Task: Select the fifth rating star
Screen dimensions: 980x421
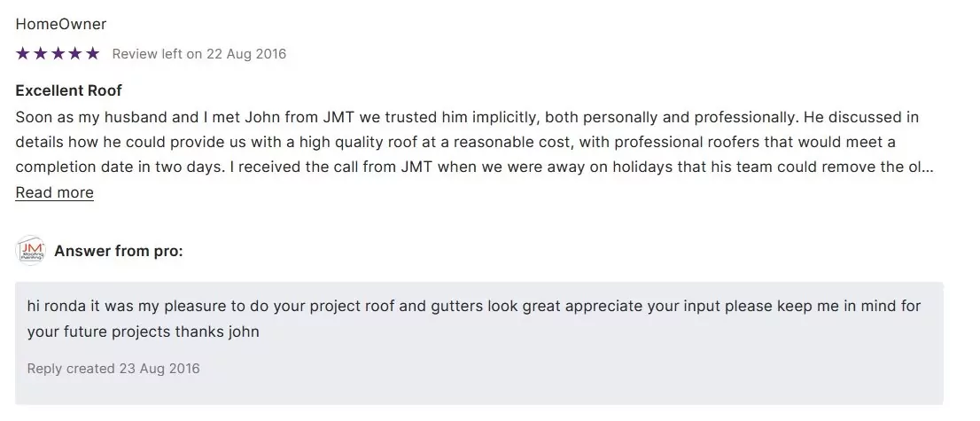Action: click(x=92, y=54)
